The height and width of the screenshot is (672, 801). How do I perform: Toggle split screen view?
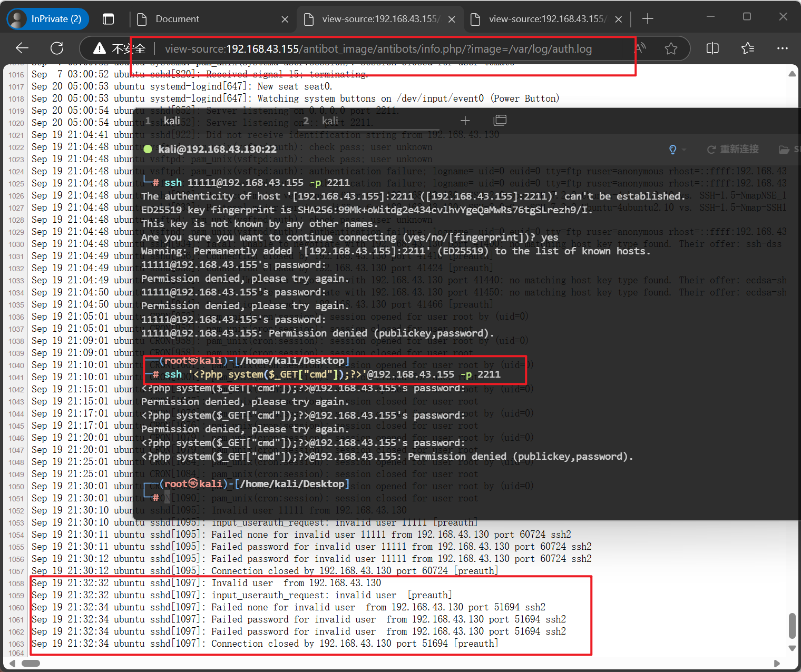pyautogui.click(x=712, y=48)
